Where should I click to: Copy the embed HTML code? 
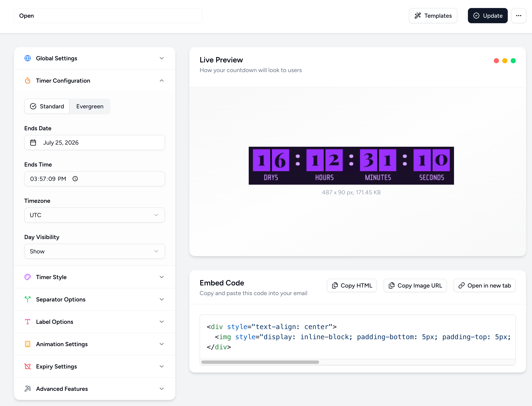(352, 285)
